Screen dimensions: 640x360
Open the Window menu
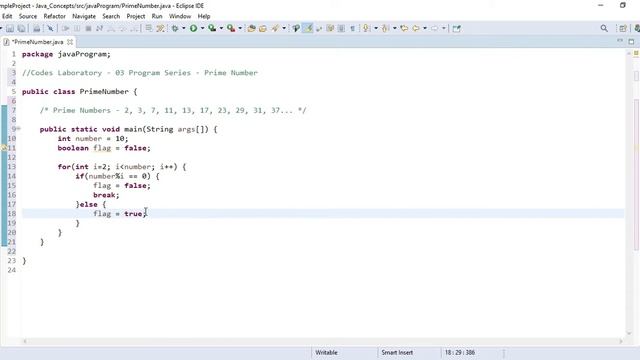click(x=180, y=16)
